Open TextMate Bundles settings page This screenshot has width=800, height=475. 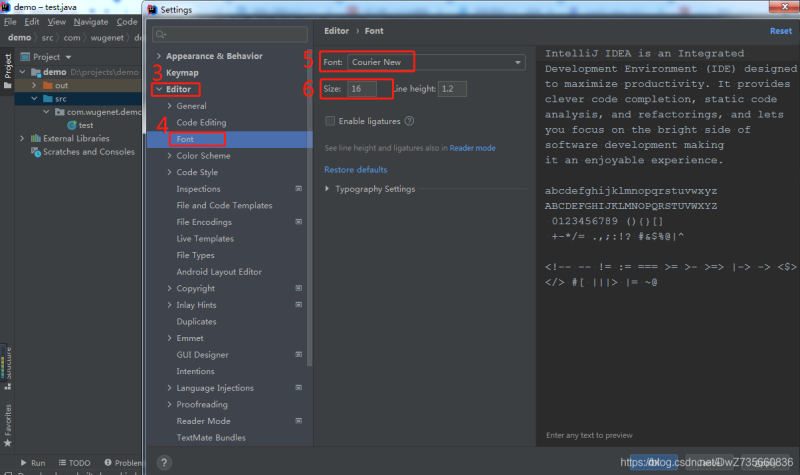point(211,438)
